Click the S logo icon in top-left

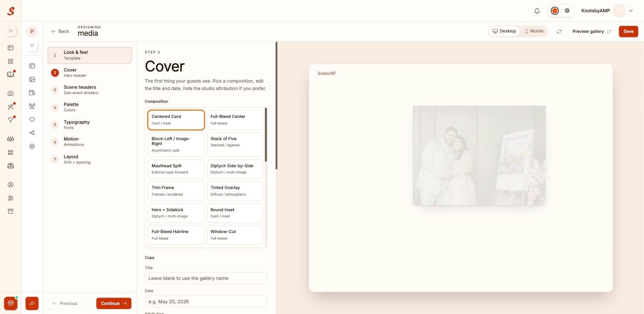(x=11, y=11)
